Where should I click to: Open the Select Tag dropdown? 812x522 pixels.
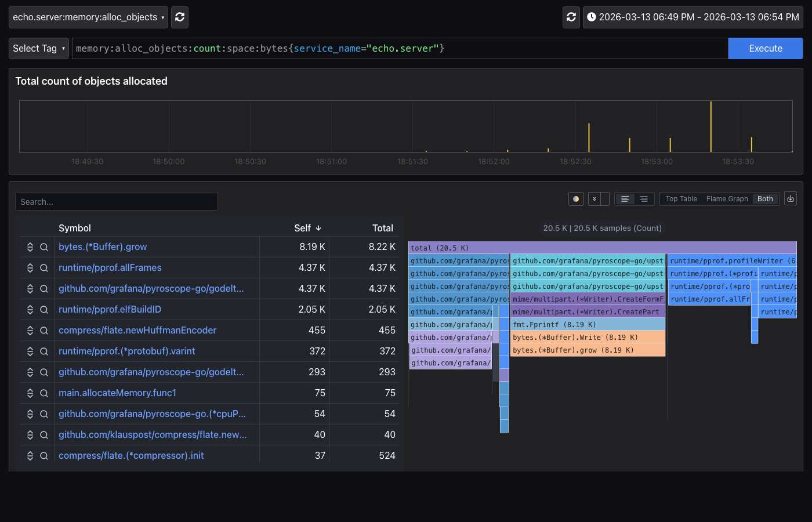tap(39, 49)
